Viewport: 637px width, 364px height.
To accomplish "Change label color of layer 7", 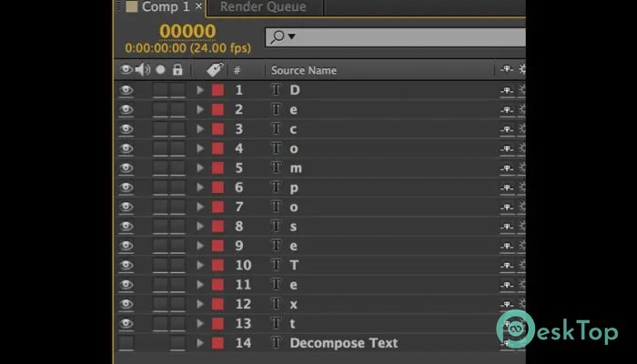I will [217, 207].
